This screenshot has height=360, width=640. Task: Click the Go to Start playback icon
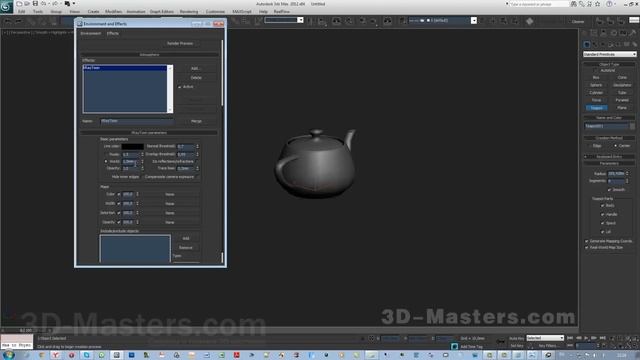click(x=570, y=338)
